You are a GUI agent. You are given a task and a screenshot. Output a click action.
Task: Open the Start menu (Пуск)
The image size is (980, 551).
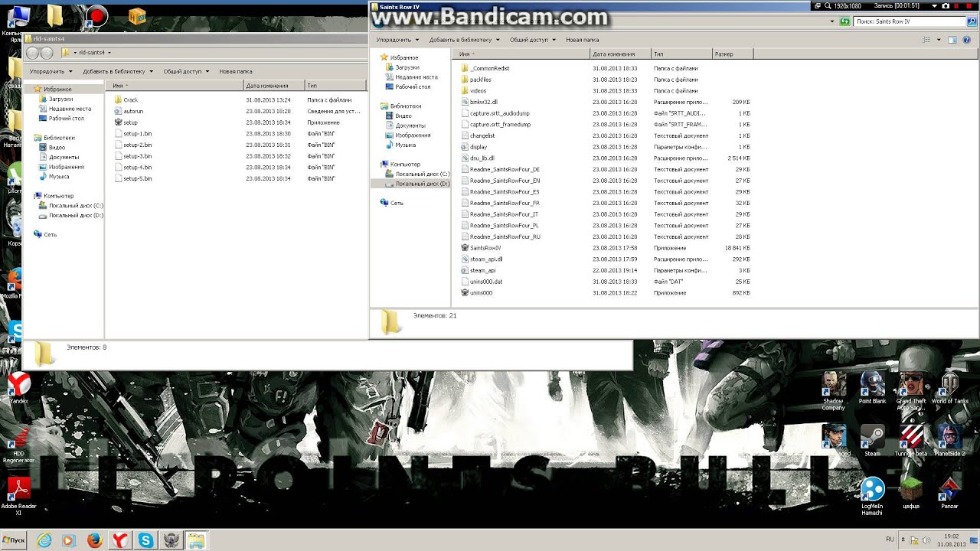15,540
